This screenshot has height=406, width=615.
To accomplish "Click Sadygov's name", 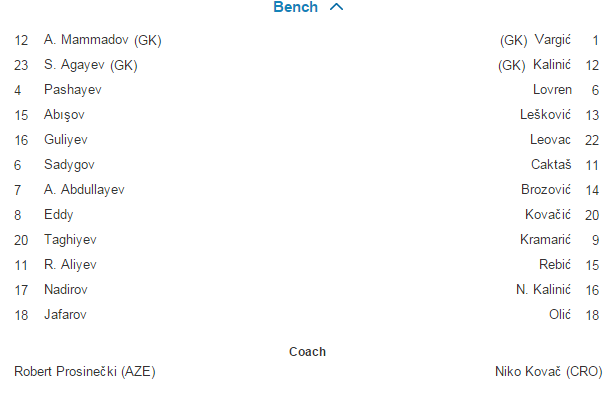I will point(68,165).
